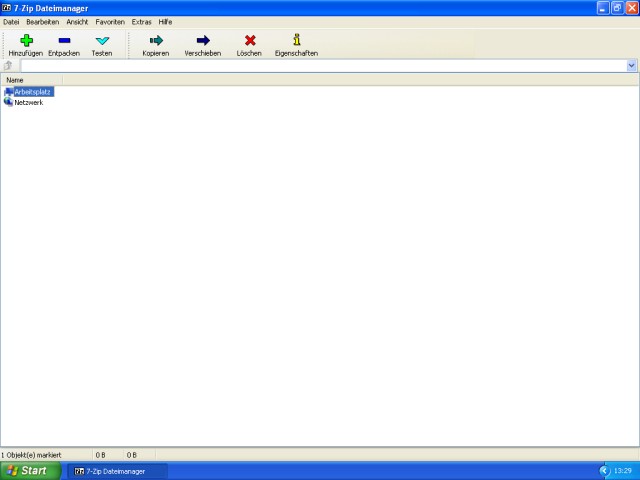Select the Verschieben arrow icon

203,40
